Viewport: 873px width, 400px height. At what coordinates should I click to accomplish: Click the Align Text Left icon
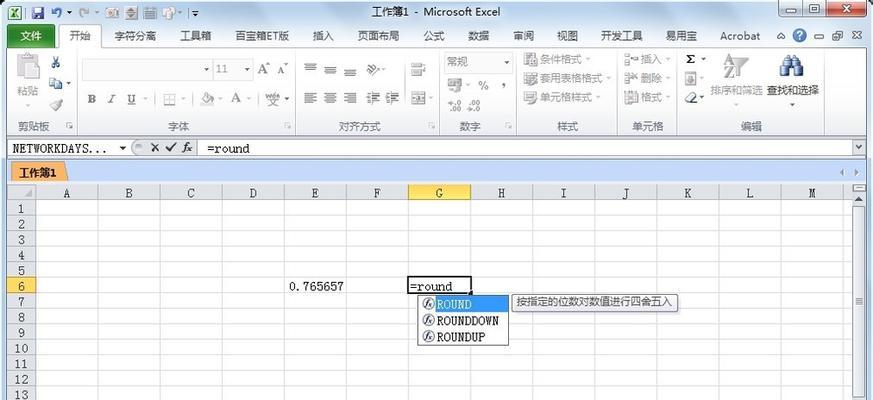pos(310,98)
